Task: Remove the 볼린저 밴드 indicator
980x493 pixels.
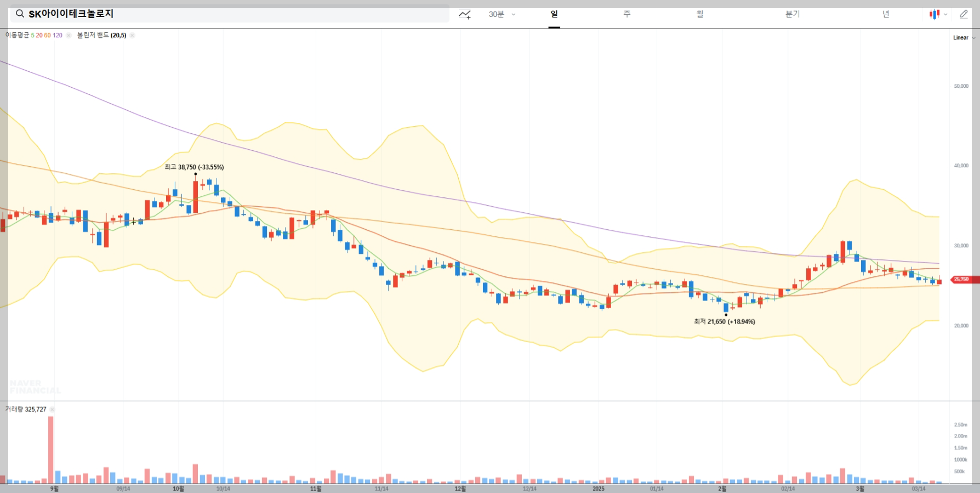Action: [x=132, y=36]
